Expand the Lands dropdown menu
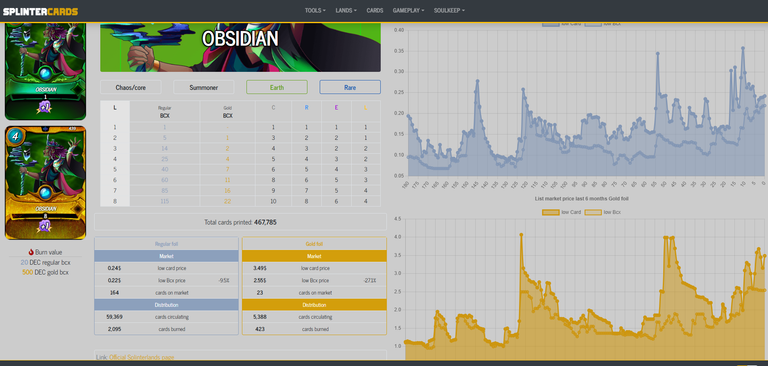 click(x=346, y=10)
